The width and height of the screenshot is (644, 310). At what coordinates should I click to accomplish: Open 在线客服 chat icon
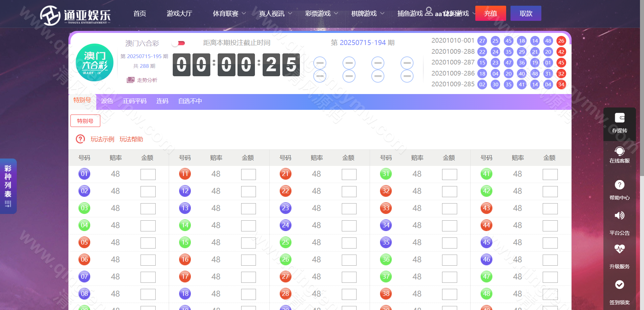point(620,151)
